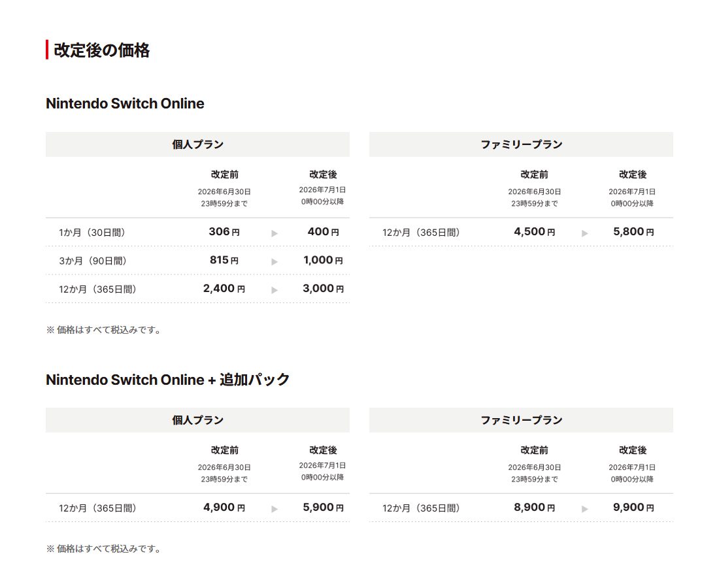This screenshot has height=588, width=719.
Task: Click the Nintendo Switch Online + 追加パック section title
Action: click(x=167, y=380)
